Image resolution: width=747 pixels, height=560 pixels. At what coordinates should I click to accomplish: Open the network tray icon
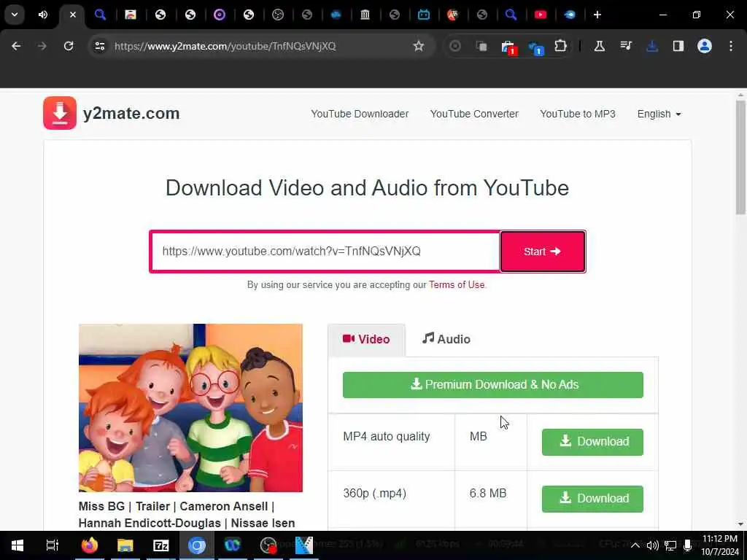pyautogui.click(x=670, y=545)
